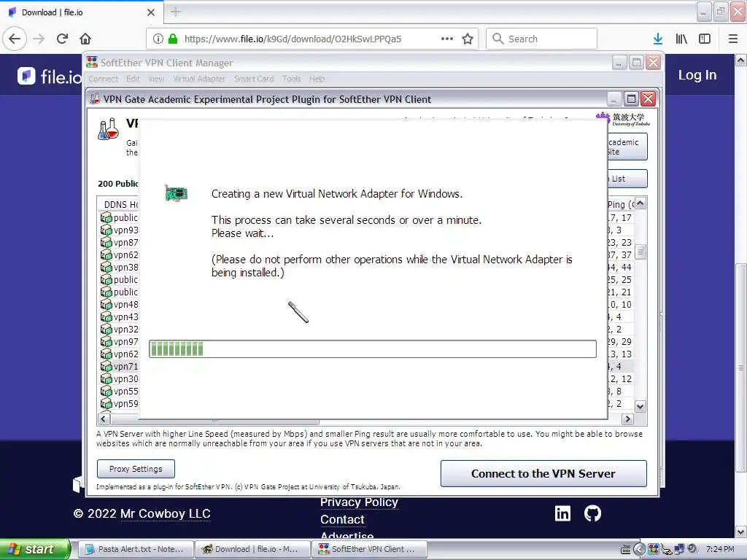
Task: Open Firefox library icon
Action: click(x=681, y=39)
